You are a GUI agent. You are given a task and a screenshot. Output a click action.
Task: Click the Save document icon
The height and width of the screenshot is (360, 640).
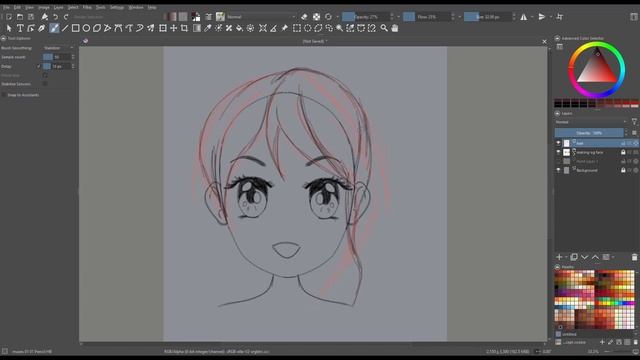[31, 17]
